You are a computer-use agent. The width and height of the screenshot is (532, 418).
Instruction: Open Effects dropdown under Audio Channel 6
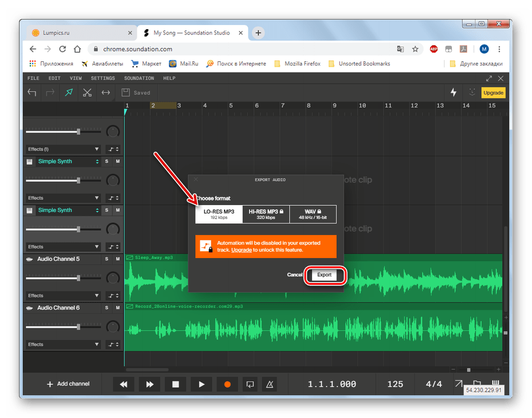[x=62, y=344]
